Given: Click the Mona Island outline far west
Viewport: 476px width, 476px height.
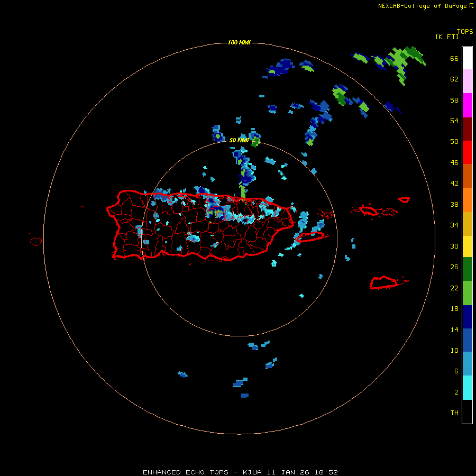Looking at the screenshot, I should (x=36, y=241).
